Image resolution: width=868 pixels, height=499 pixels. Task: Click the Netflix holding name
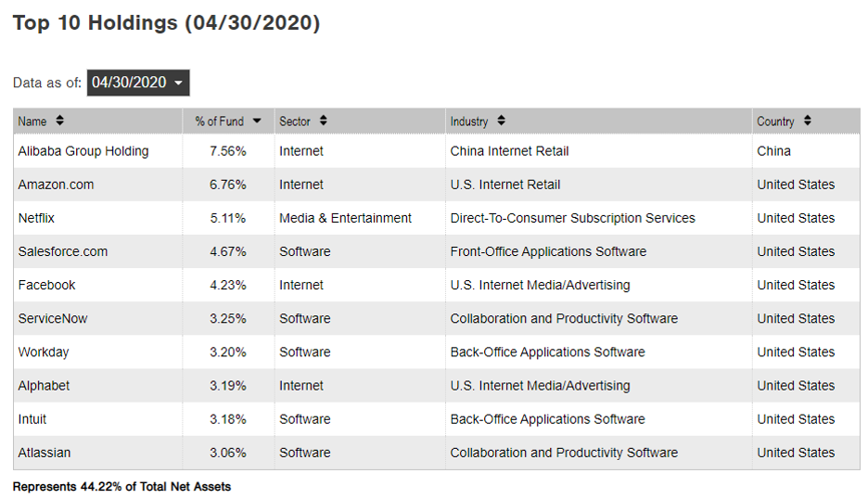click(38, 218)
